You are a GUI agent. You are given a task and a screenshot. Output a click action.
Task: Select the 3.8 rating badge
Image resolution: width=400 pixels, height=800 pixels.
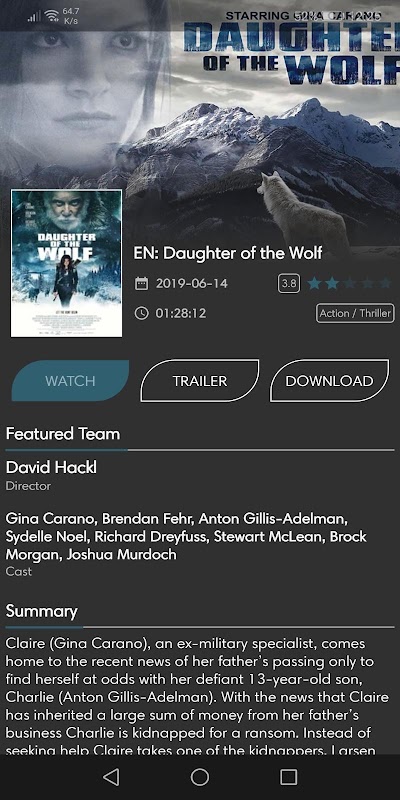[x=289, y=284]
